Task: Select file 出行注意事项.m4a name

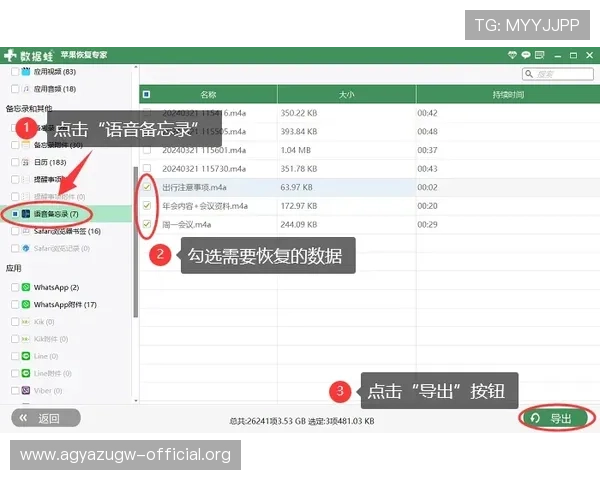Action: (x=194, y=187)
